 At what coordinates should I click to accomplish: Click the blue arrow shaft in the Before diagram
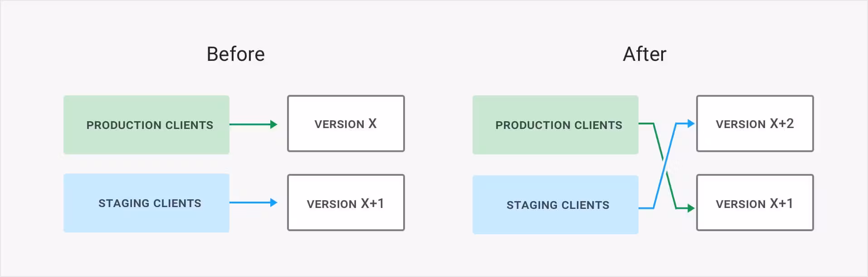coord(249,203)
